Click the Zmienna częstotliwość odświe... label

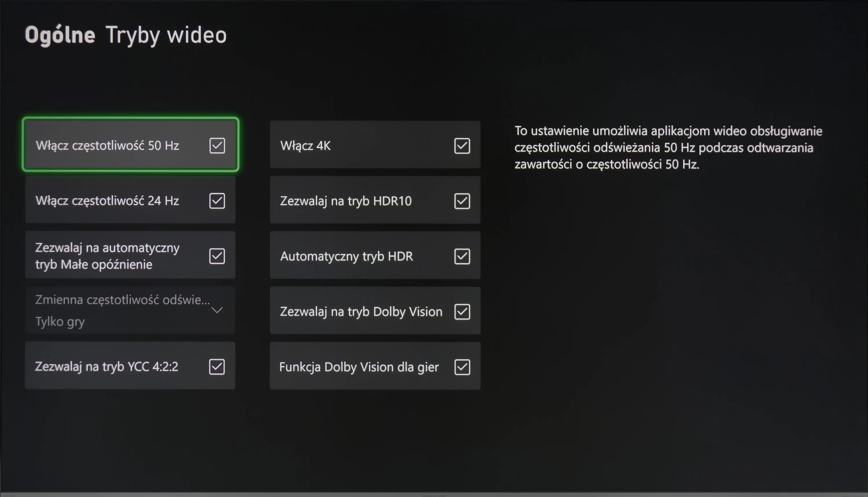coord(123,300)
